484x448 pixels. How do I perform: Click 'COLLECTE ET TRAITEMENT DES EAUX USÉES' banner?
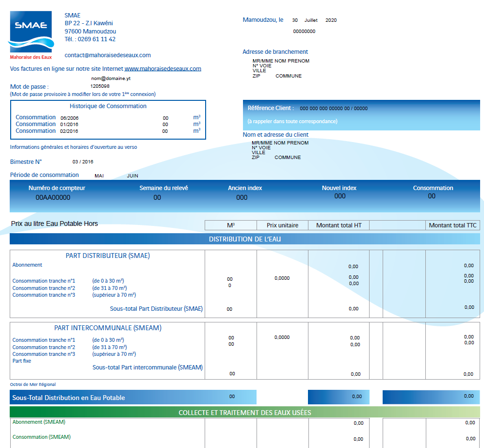point(245,413)
